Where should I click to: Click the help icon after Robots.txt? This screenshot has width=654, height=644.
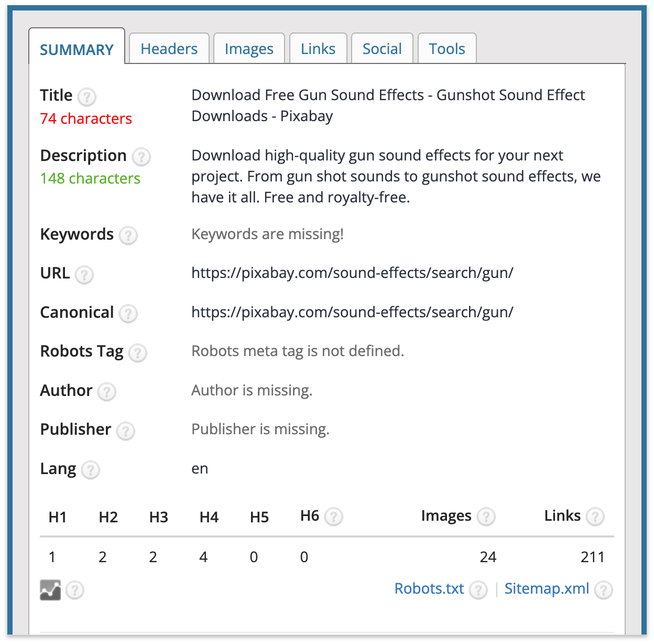478,590
